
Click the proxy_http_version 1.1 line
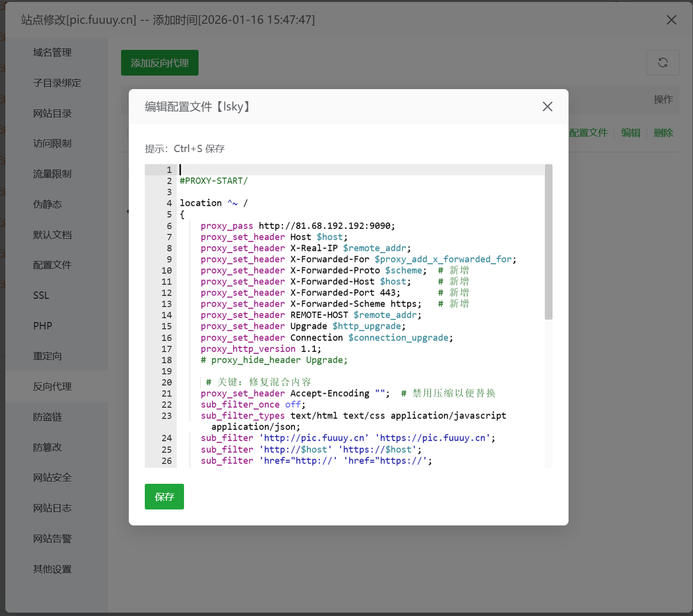(261, 349)
